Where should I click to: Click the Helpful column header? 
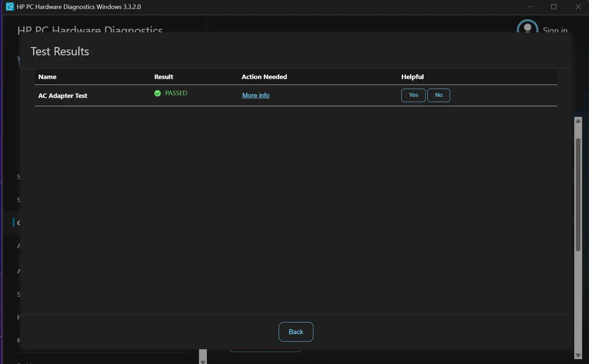[x=412, y=77]
